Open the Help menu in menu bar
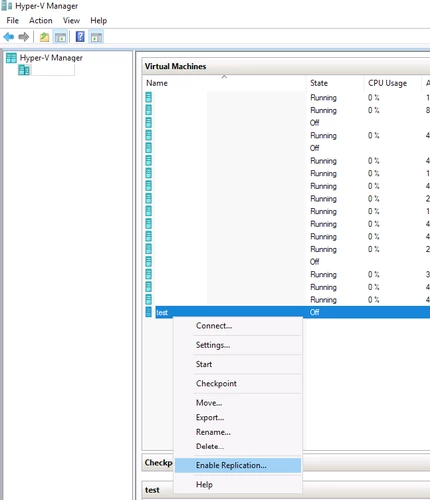This screenshot has width=430, height=500. pos(99,21)
